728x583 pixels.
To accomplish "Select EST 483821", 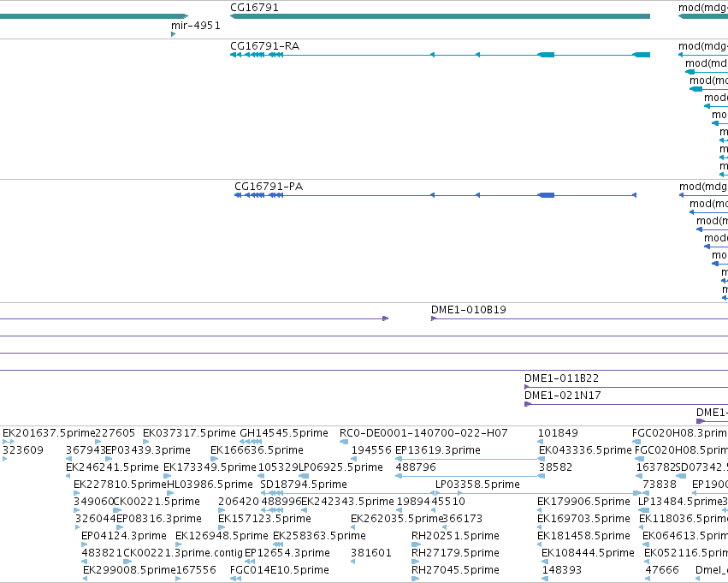I will (x=102, y=553).
